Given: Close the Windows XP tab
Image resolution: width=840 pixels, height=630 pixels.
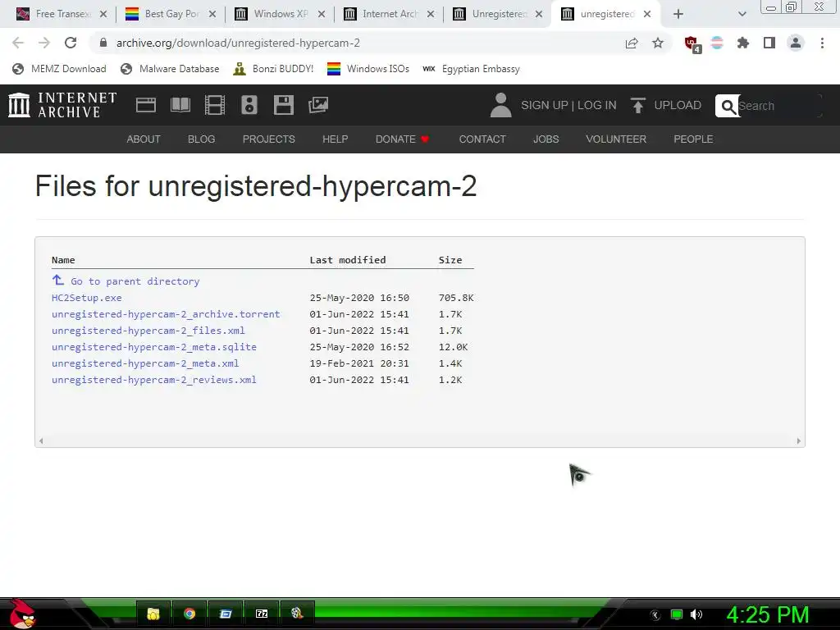Looking at the screenshot, I should point(322,14).
